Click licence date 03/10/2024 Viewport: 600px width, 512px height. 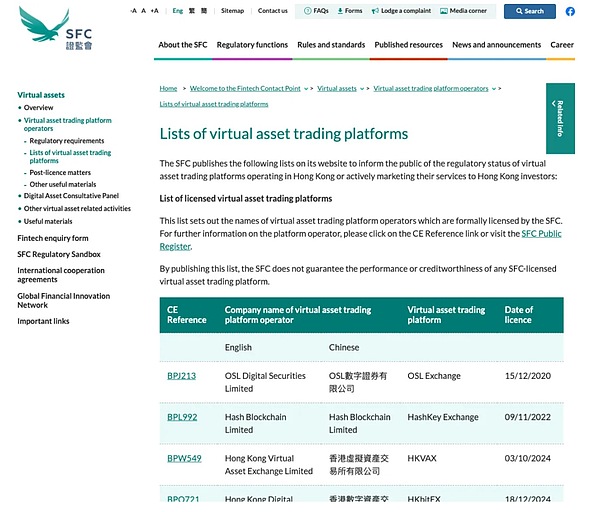pyautogui.click(x=528, y=458)
